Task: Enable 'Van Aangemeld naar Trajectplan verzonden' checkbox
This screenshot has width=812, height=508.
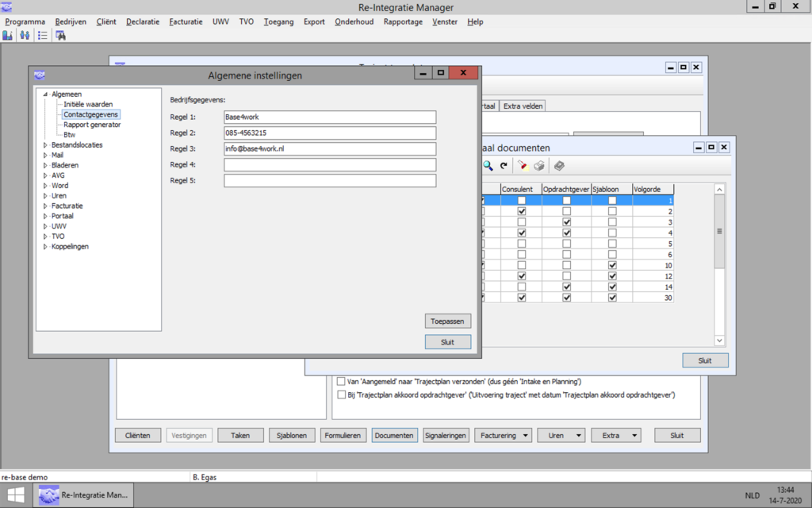Action: coord(341,382)
